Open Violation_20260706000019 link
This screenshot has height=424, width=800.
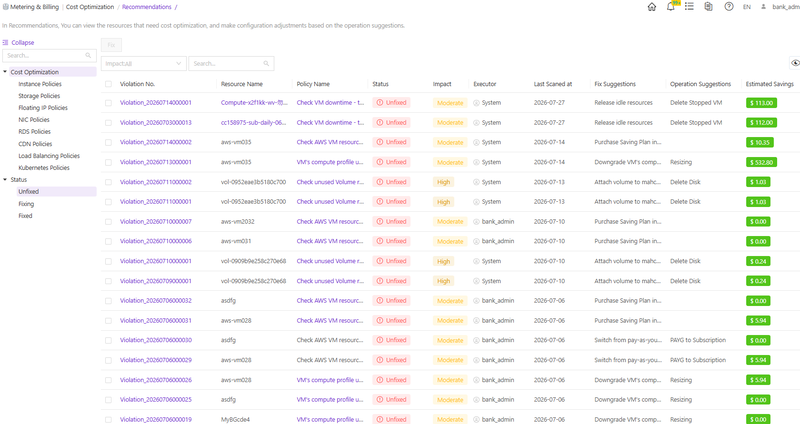156,419
